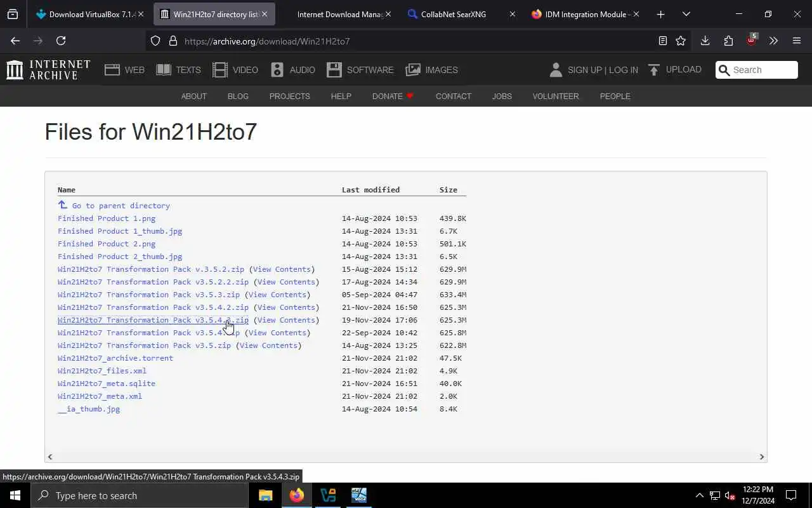Viewport: 812px width, 508px height.
Task: Open the notifications action center
Action: pos(791,495)
